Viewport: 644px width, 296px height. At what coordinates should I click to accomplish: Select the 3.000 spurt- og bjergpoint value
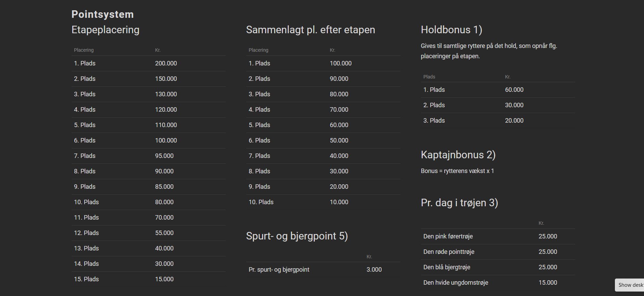click(x=374, y=270)
